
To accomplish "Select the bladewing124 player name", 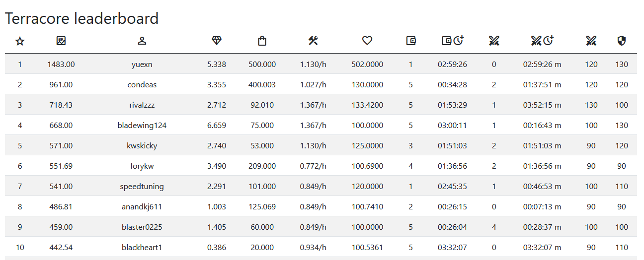I will [x=142, y=126].
